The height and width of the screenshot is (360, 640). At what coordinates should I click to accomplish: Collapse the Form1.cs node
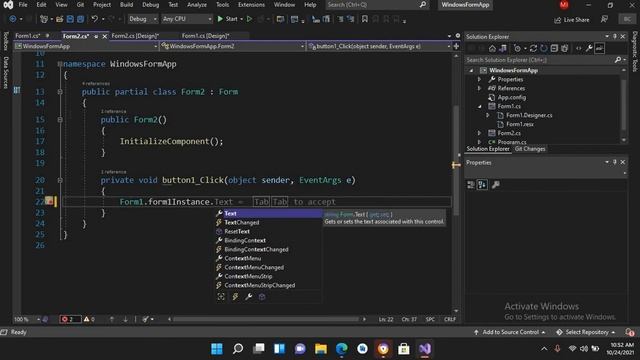pos(480,107)
